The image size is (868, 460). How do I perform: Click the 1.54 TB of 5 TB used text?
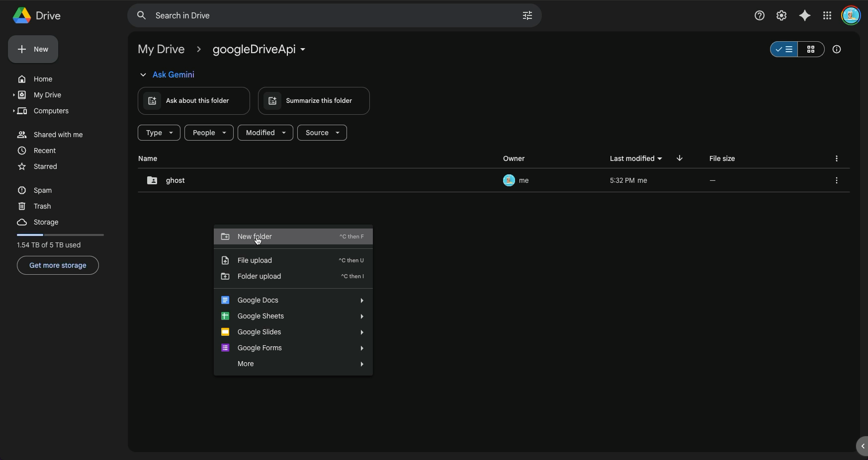click(x=49, y=245)
